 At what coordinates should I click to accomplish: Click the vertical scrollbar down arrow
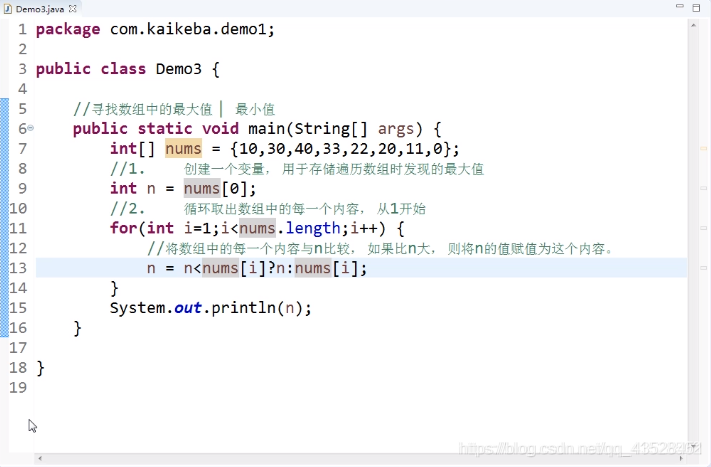click(x=693, y=447)
